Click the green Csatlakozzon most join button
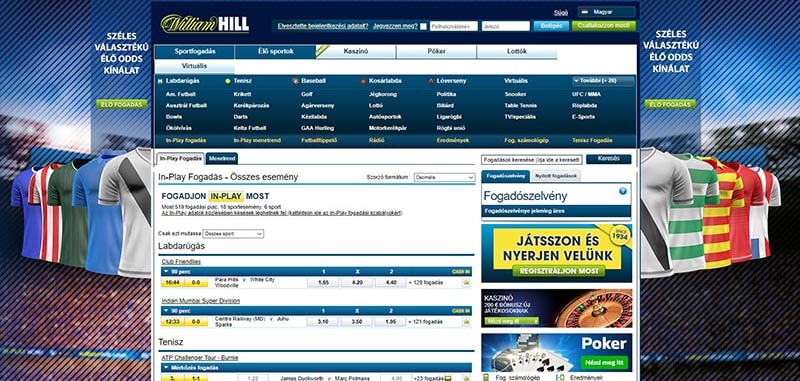 click(604, 26)
